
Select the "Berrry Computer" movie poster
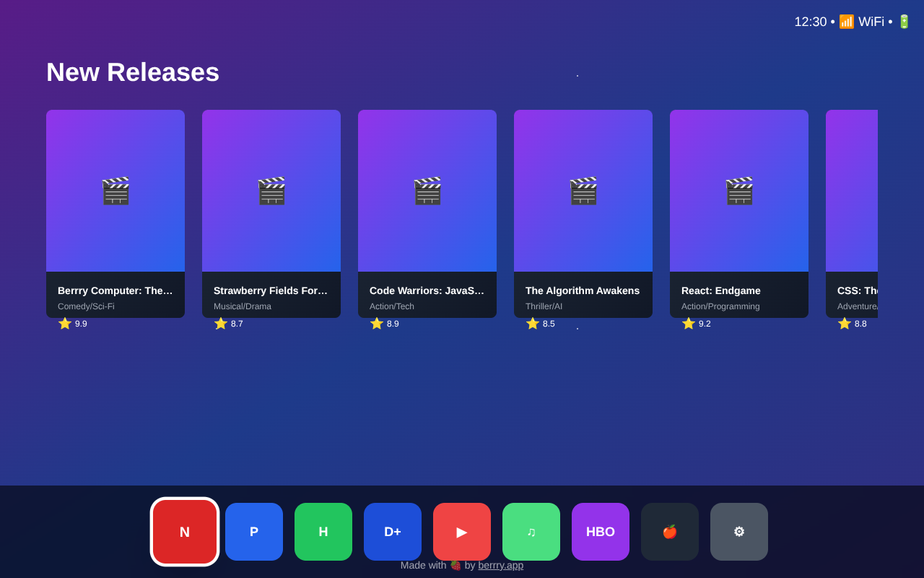[115, 213]
